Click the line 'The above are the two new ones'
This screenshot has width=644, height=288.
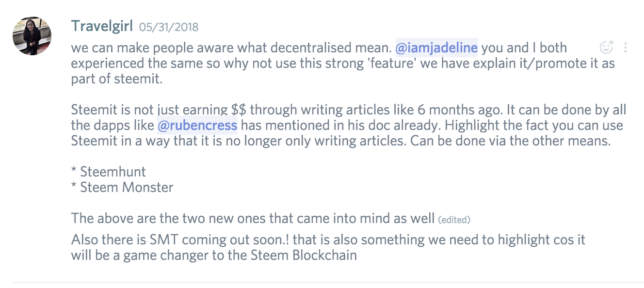(x=253, y=218)
